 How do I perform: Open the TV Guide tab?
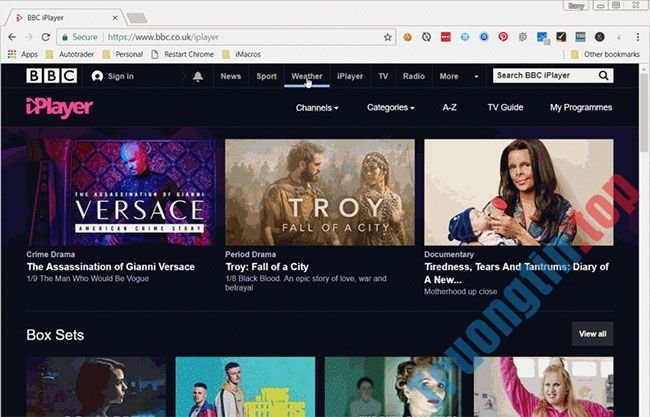[x=505, y=107]
